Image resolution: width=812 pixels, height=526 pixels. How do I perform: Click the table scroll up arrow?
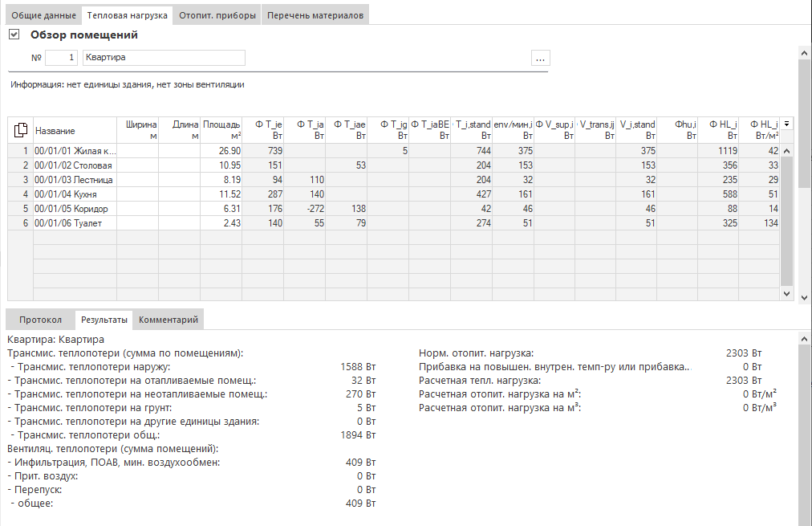coord(786,151)
